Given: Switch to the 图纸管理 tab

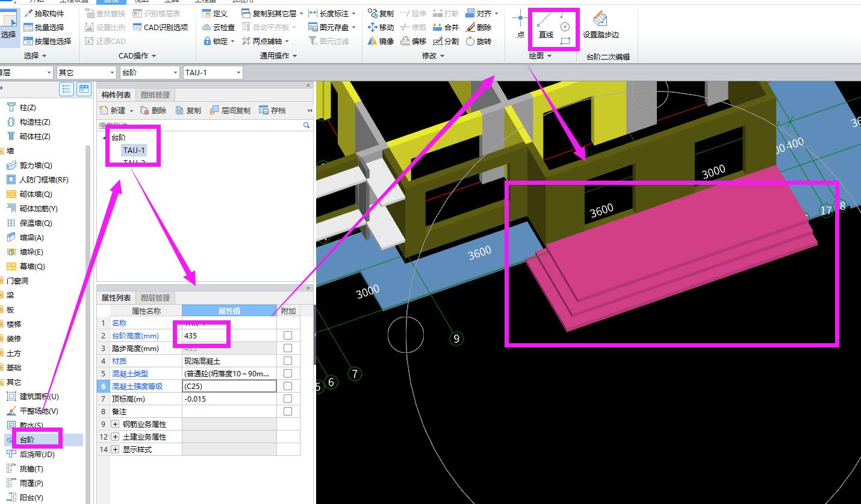Looking at the screenshot, I should (155, 95).
